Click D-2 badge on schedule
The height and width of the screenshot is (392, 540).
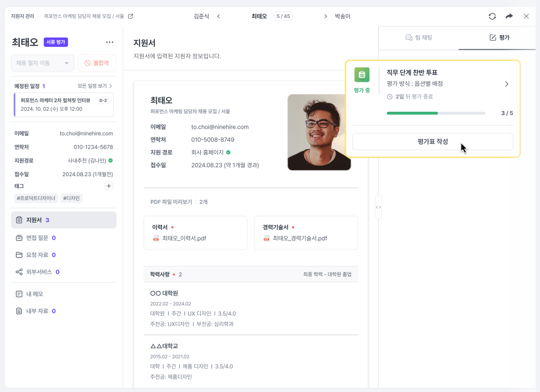103,101
